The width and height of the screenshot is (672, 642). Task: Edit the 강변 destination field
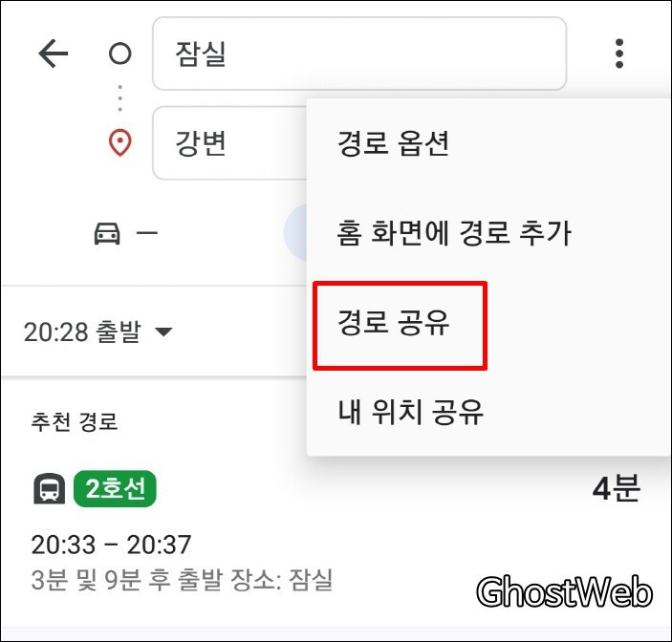tap(229, 143)
